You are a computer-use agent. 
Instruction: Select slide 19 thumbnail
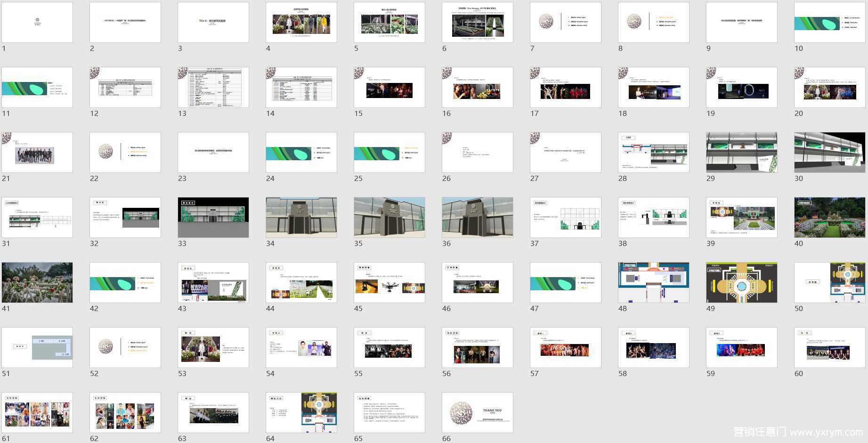pyautogui.click(x=742, y=87)
